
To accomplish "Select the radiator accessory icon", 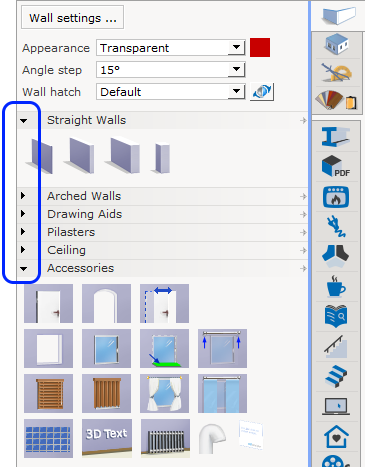I will pyautogui.click(x=165, y=438).
